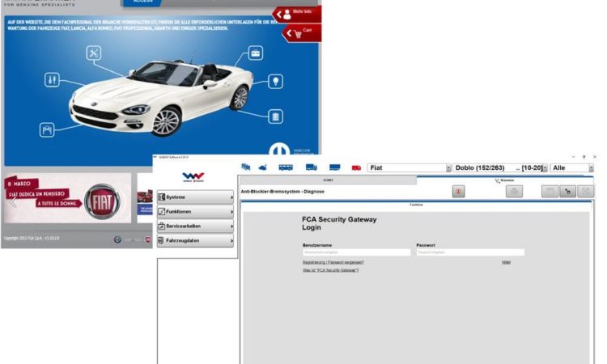
Task: Select the red van vehicle type icon
Action: pyautogui.click(x=356, y=168)
